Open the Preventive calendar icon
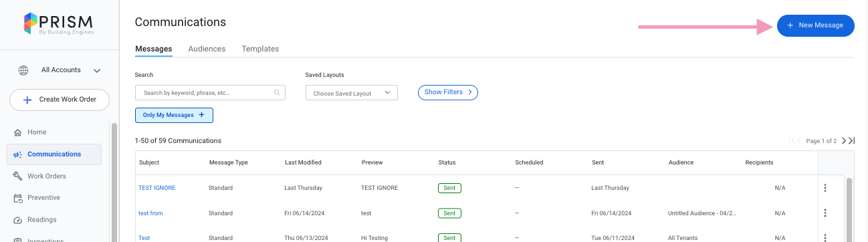The width and height of the screenshot is (868, 242). click(18, 198)
